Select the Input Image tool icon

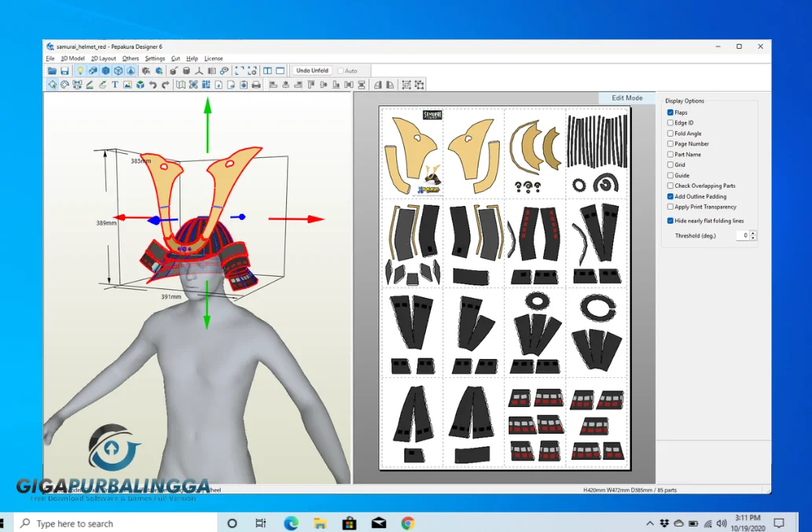click(127, 84)
